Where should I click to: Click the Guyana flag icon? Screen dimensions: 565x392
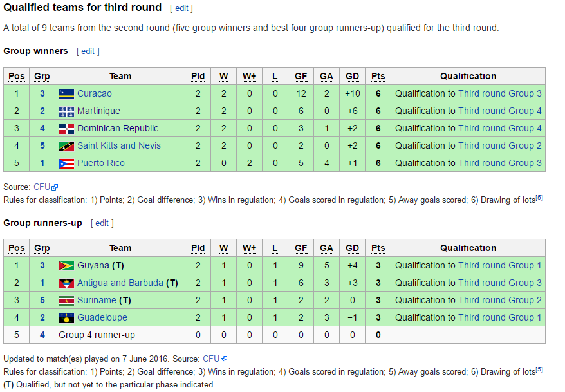(x=66, y=266)
